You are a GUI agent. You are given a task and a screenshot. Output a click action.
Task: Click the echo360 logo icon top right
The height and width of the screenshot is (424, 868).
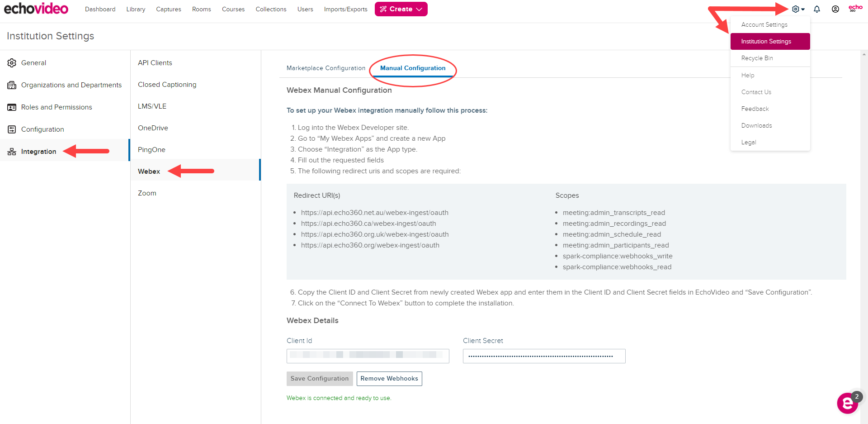(855, 8)
